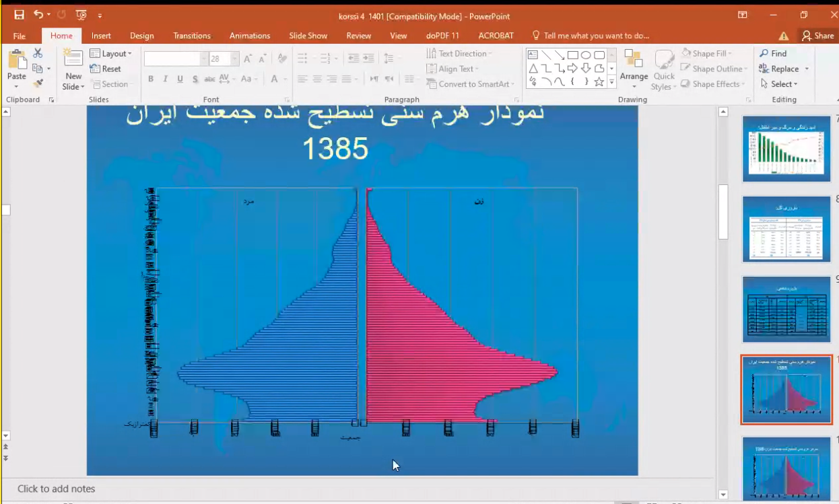Image resolution: width=839 pixels, height=504 pixels.
Task: Align text to the right
Action: click(332, 79)
